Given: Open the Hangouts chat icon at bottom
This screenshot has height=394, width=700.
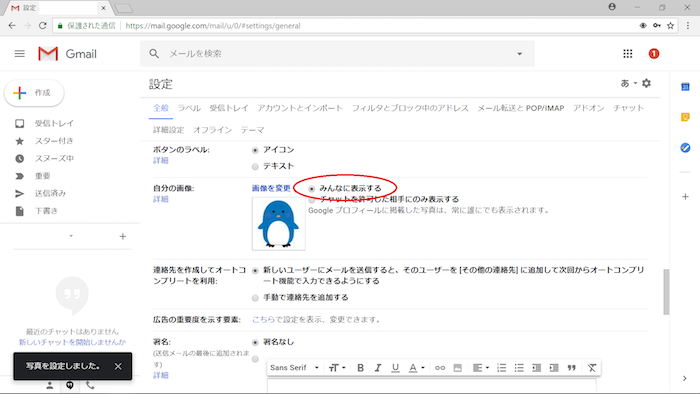Looking at the screenshot, I should click(x=70, y=386).
